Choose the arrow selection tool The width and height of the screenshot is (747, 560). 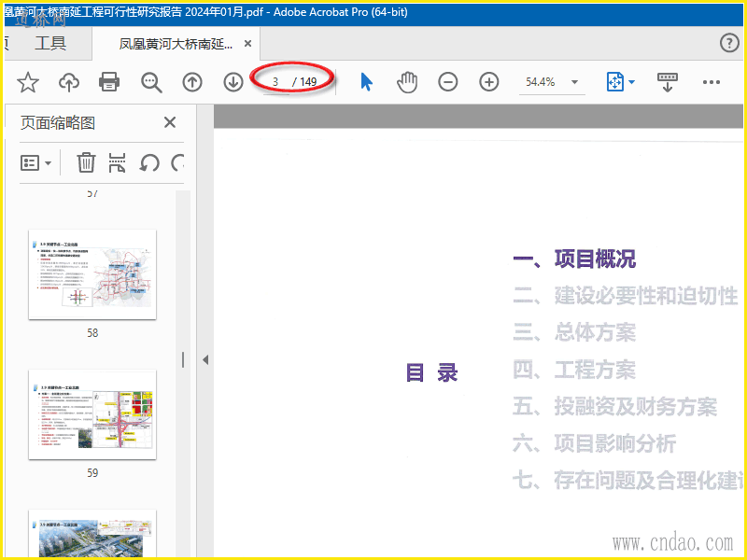coord(366,82)
